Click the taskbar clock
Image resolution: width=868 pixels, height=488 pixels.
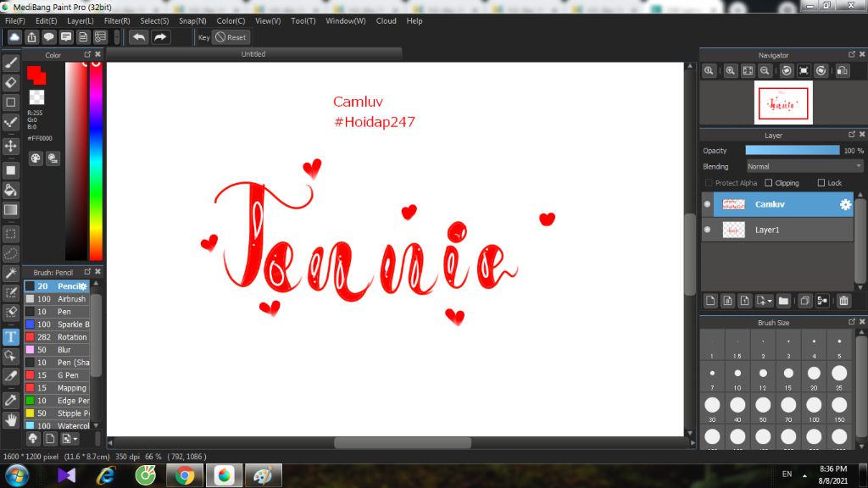832,474
